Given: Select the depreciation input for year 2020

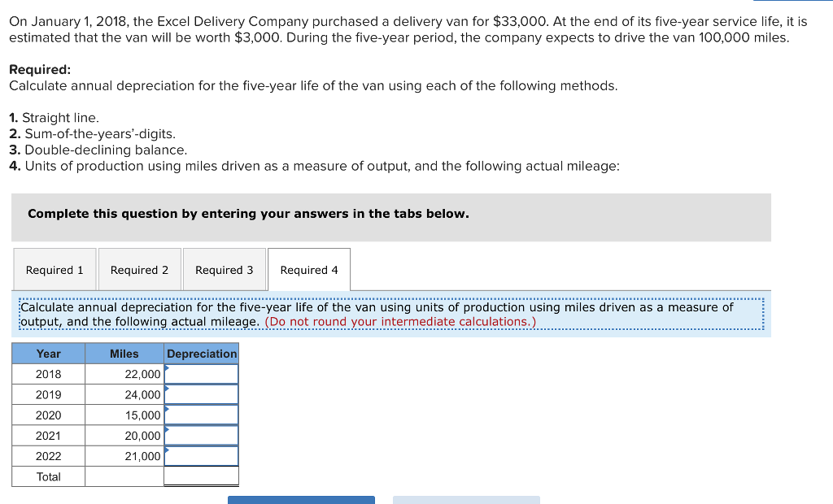Looking at the screenshot, I should click(202, 415).
